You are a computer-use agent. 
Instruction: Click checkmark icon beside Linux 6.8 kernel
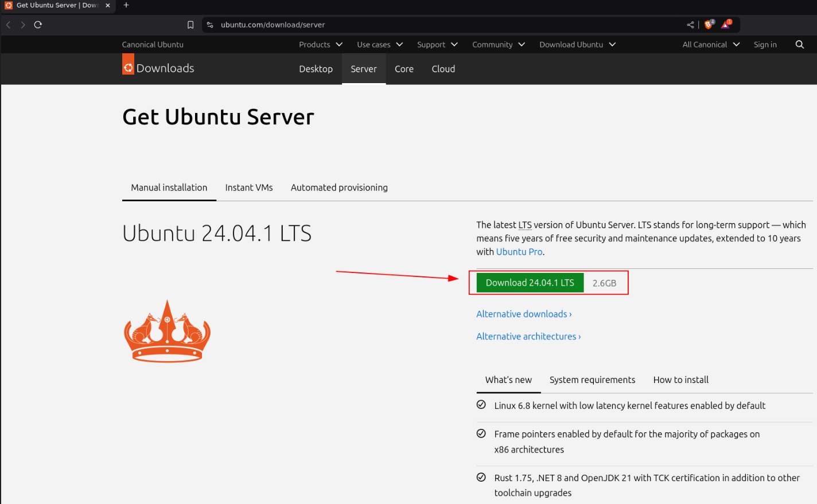(481, 405)
